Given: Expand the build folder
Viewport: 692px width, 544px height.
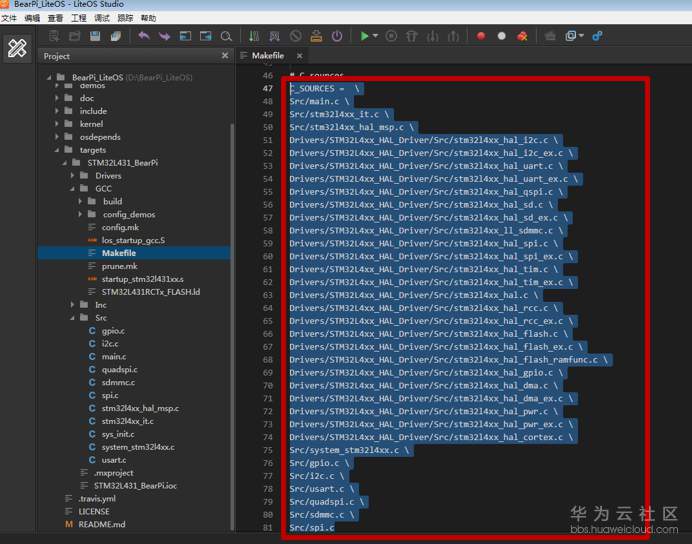Looking at the screenshot, I should pyautogui.click(x=80, y=202).
